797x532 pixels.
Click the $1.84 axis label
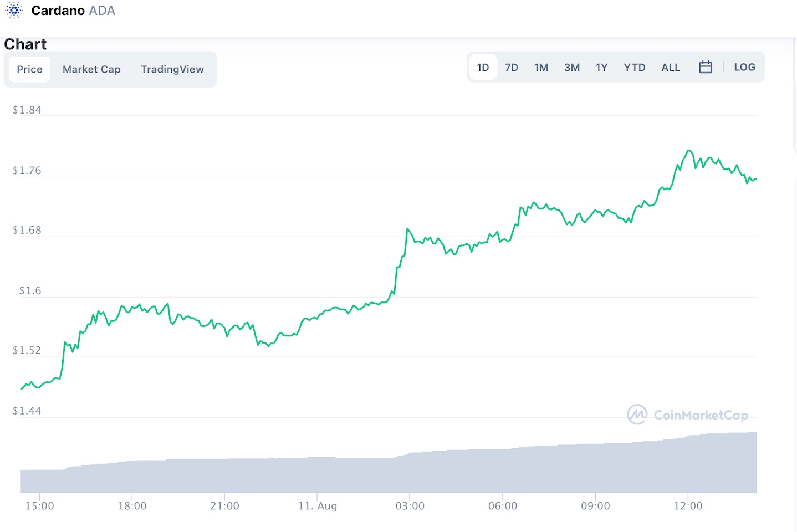(27, 110)
